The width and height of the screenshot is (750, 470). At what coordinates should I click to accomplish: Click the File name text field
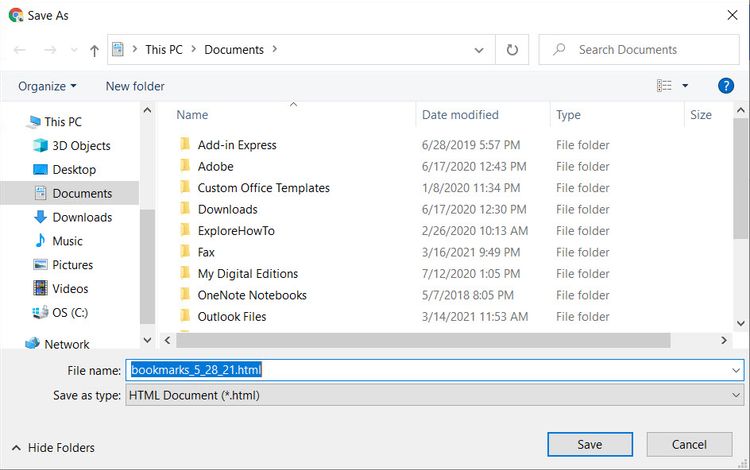tap(435, 370)
